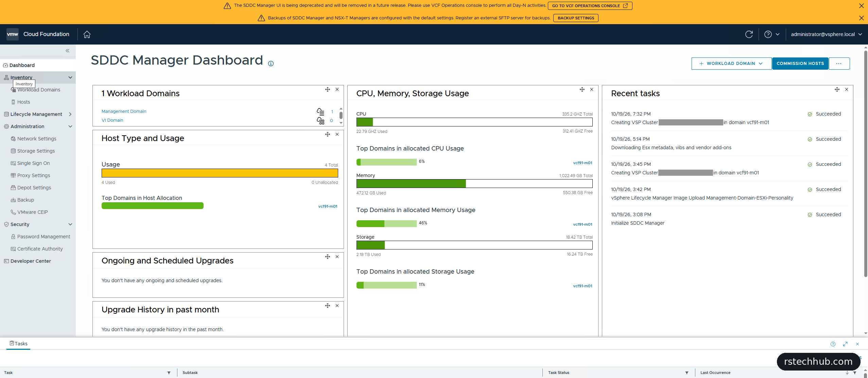Open Certificate Authority page
Image resolution: width=868 pixels, height=378 pixels.
pos(40,249)
